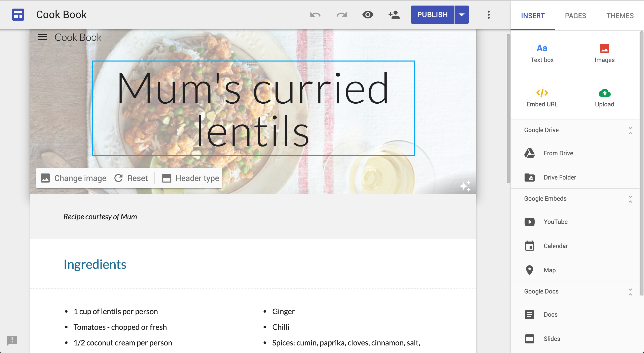Open the hamburger navigation menu

[42, 37]
